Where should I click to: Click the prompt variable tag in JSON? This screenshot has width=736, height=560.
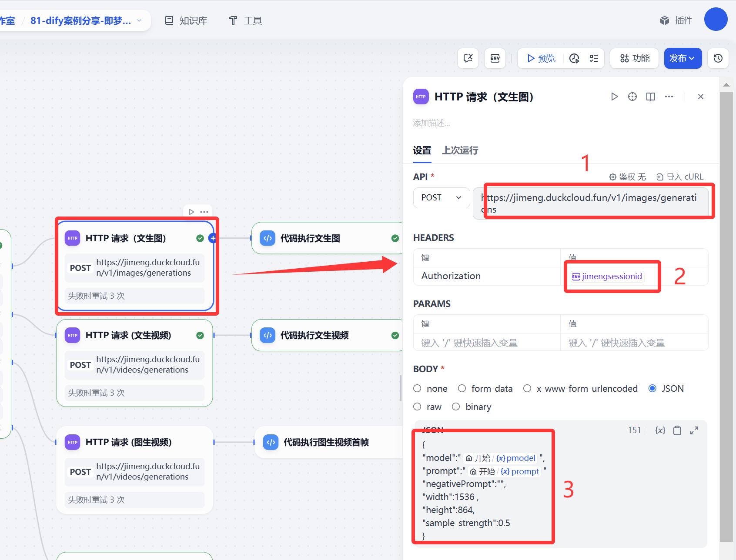coord(505,471)
